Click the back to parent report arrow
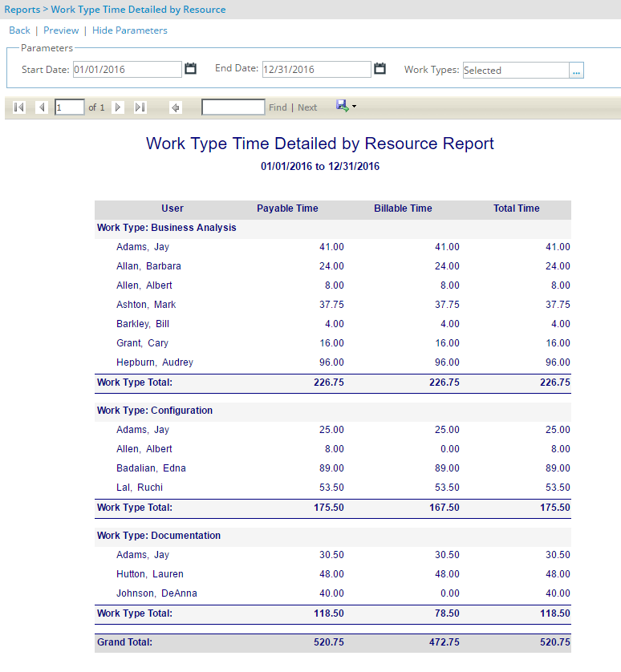Image resolution: width=621 pixels, height=672 pixels. coord(176,107)
